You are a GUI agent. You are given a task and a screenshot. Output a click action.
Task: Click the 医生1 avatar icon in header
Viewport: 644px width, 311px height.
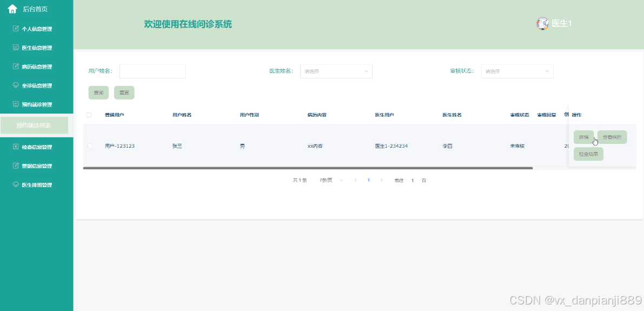coord(542,23)
